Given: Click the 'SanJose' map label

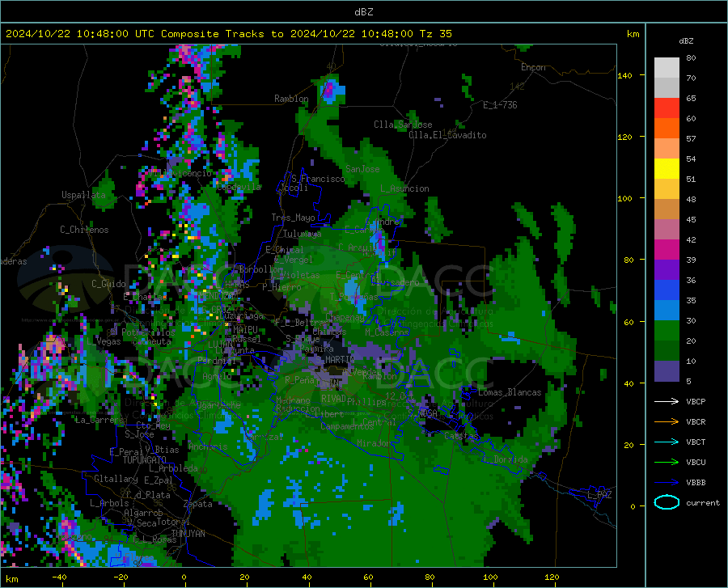Looking at the screenshot, I should click(362, 169).
